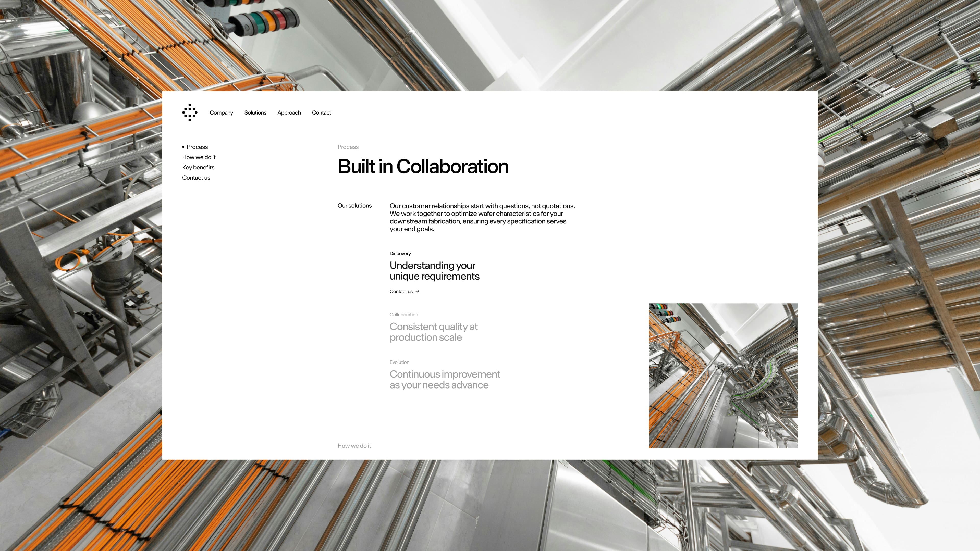Expand Consistent quality at production scale

click(x=433, y=332)
